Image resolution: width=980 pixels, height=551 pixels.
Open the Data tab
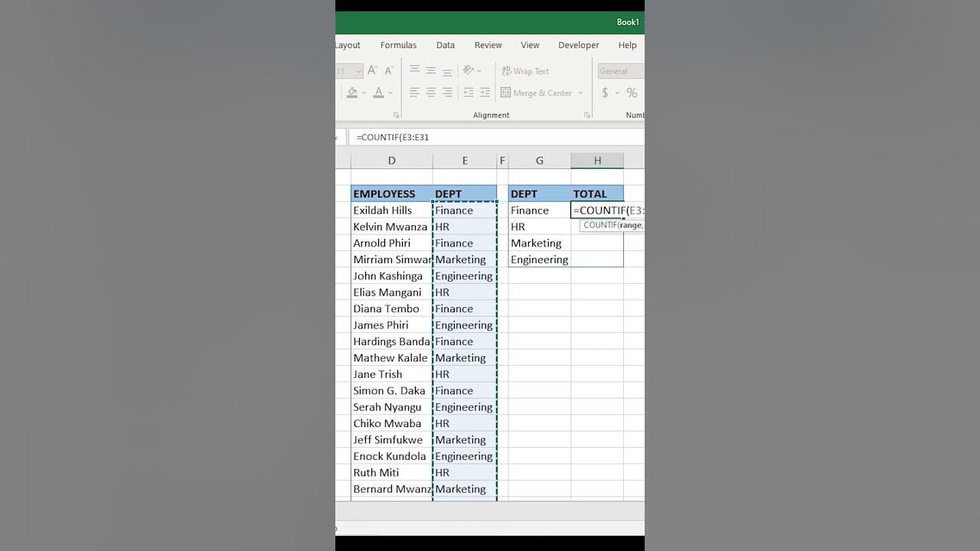click(446, 45)
